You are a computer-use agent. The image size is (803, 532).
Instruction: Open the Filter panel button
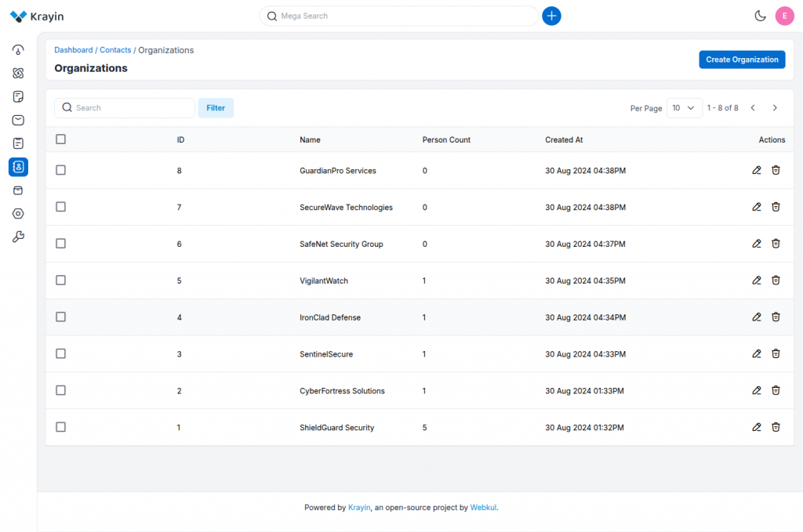(216, 108)
